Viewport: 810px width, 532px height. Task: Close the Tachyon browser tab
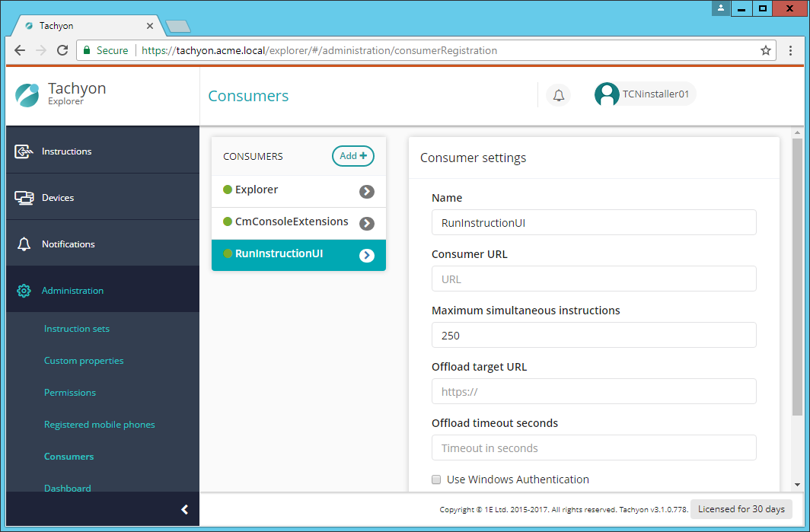click(150, 26)
